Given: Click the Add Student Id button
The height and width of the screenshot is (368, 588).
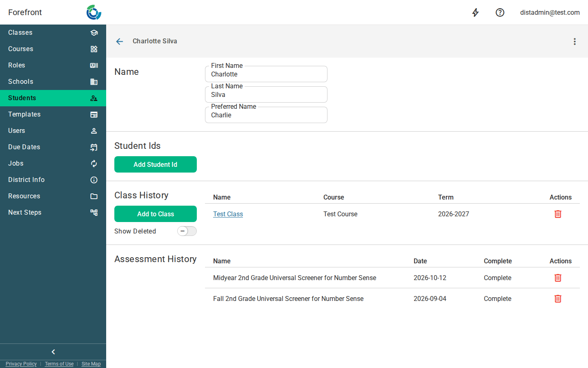Looking at the screenshot, I should 156,164.
